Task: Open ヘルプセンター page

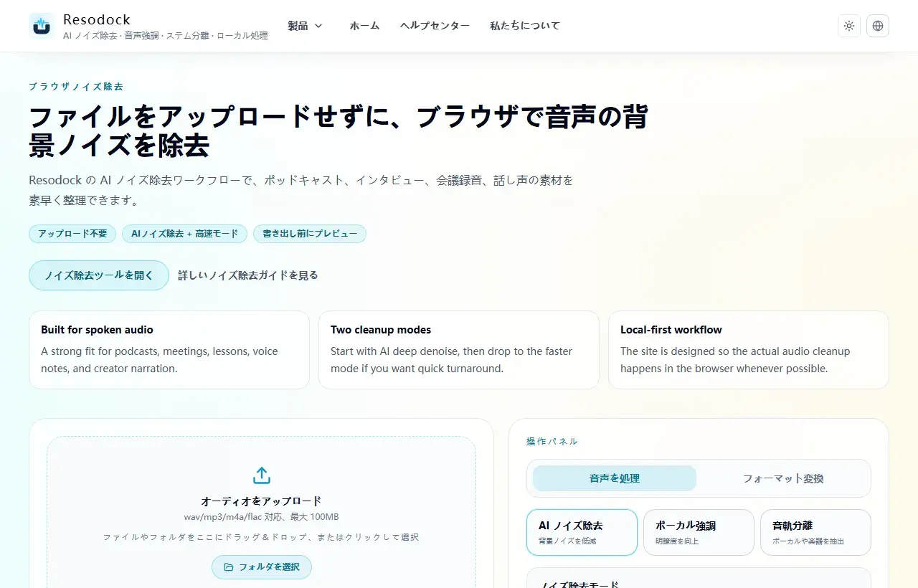Action: 435,26
